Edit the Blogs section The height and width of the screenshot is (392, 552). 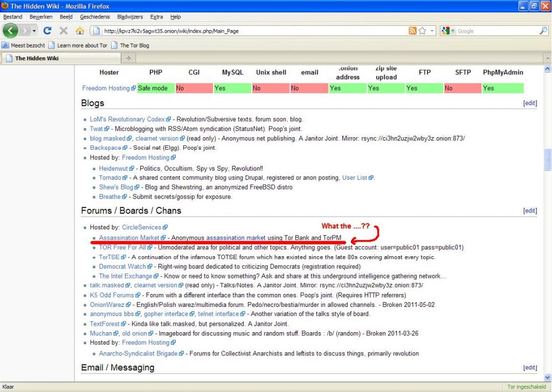pyautogui.click(x=530, y=103)
